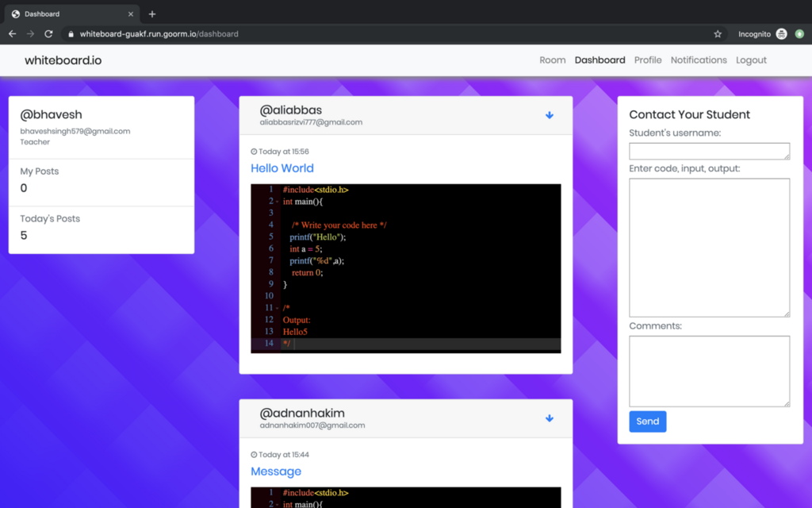Click the browser address bar URL
Viewport: 812px width, 508px height.
pyautogui.click(x=159, y=33)
